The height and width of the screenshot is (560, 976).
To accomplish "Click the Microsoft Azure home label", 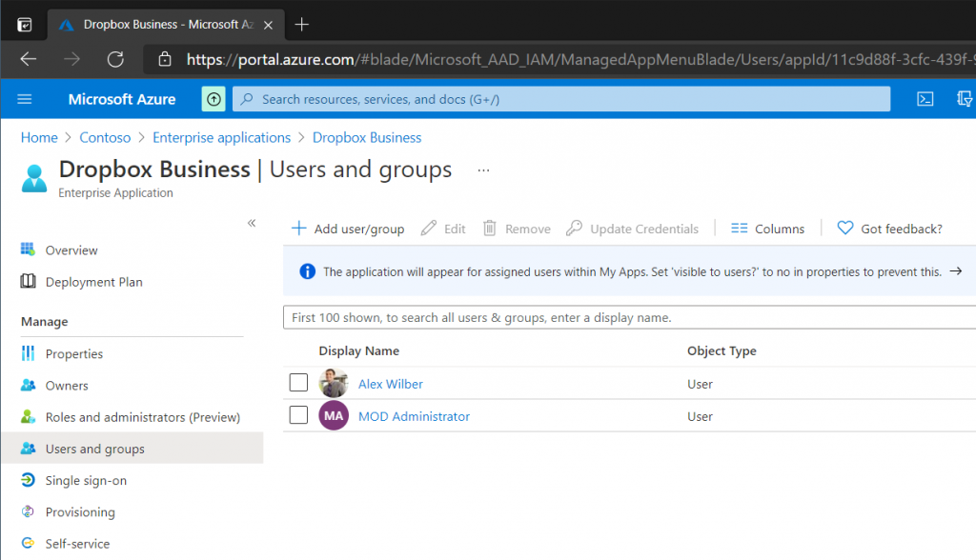I will (122, 100).
